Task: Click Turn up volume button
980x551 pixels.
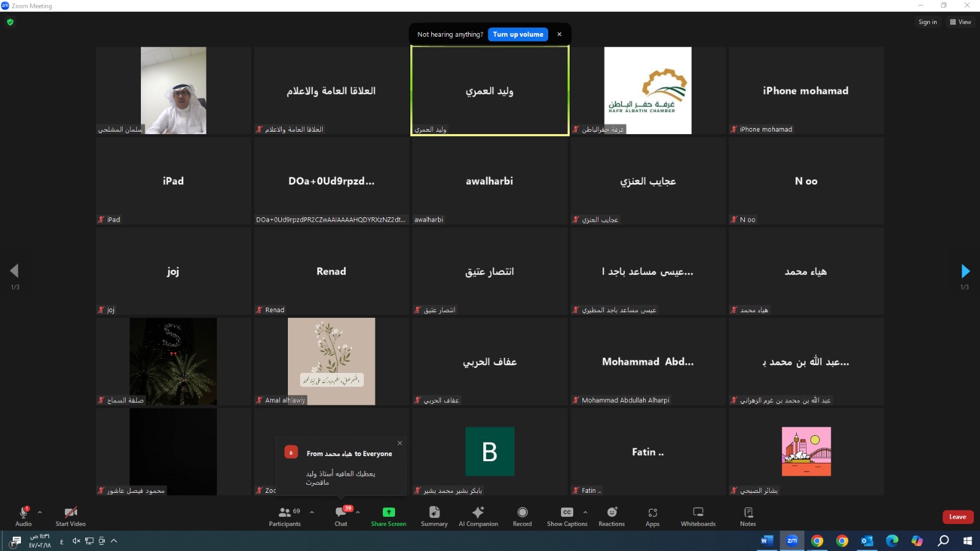Action: 518,34
